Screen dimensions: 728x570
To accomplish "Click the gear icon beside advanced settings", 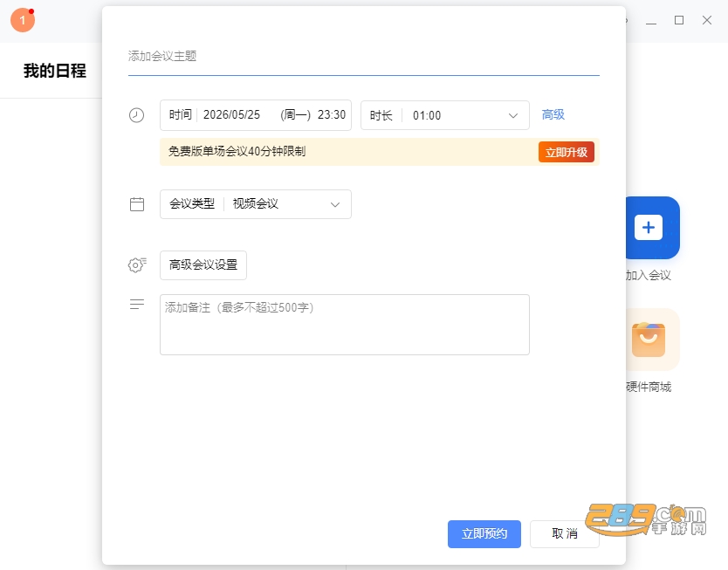I will pos(137,264).
